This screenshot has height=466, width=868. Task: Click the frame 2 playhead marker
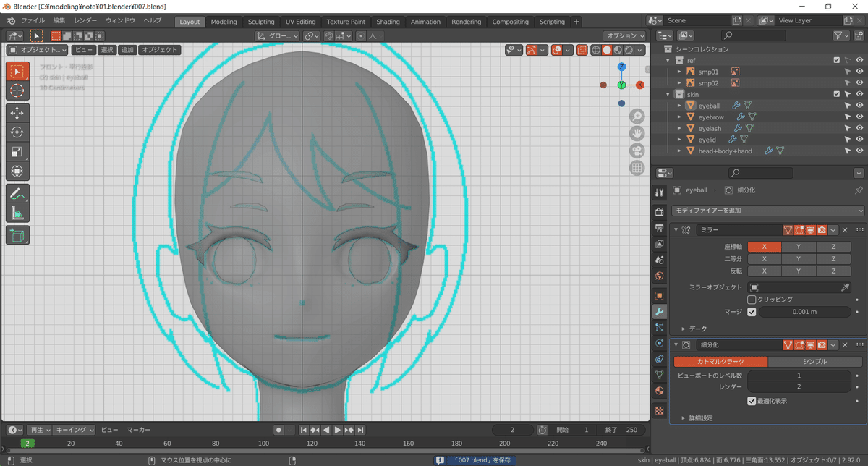(x=27, y=443)
